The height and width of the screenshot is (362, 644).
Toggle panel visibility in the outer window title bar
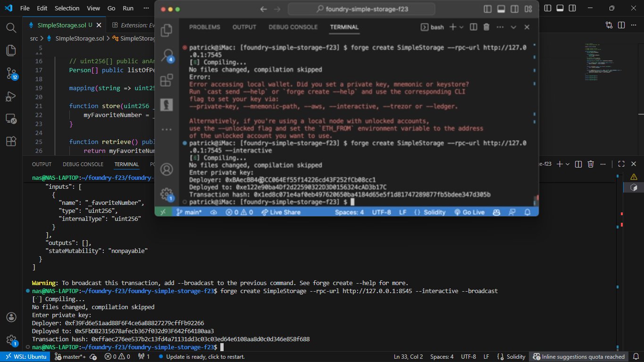coord(560,8)
